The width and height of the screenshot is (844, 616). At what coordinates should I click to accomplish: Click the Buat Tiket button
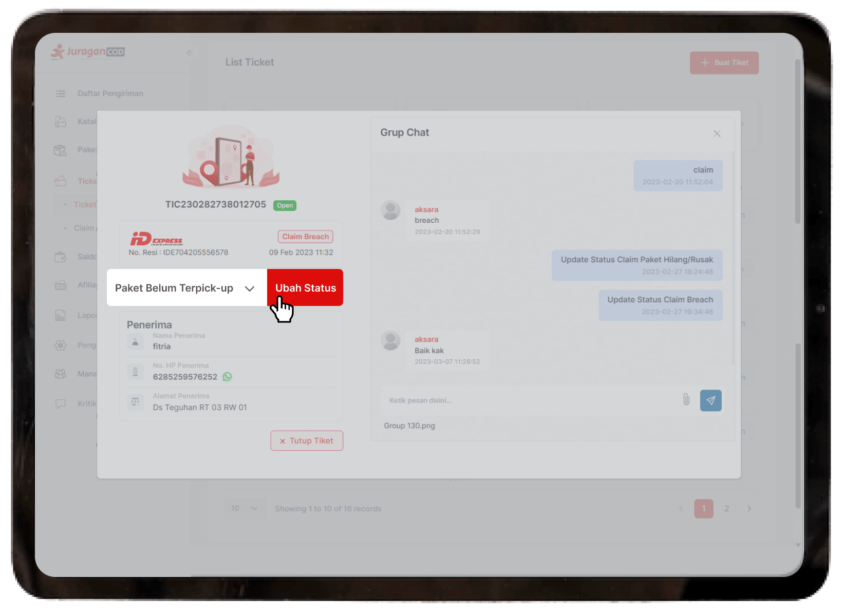[x=724, y=63]
